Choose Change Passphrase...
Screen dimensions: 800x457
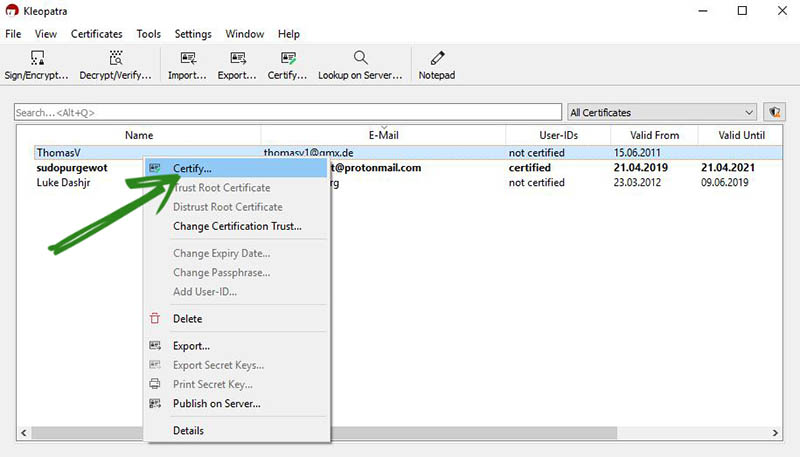[x=236, y=272]
